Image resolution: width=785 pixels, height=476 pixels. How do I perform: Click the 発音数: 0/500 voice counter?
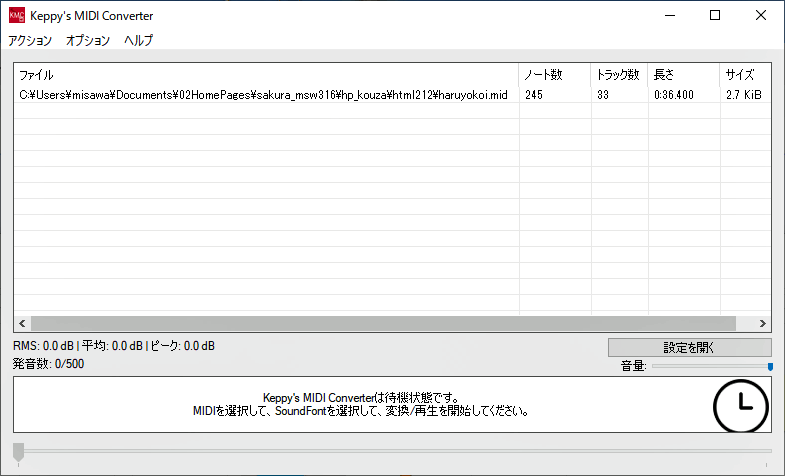[x=48, y=364]
